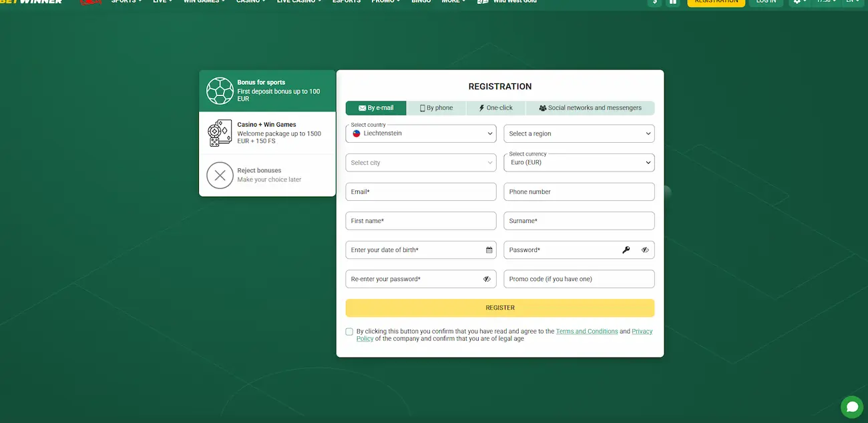Viewport: 868px width, 423px height.
Task: Switch to Social networks and messengers tab
Action: click(590, 108)
